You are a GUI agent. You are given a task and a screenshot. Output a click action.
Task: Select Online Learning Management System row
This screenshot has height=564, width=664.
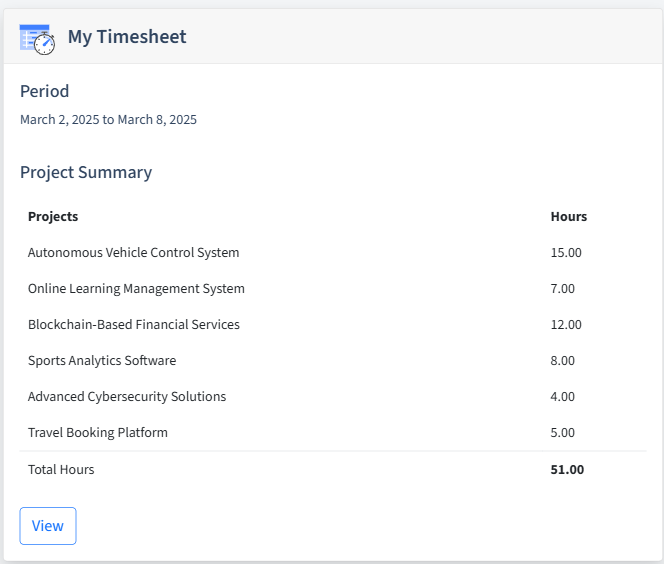click(x=333, y=288)
